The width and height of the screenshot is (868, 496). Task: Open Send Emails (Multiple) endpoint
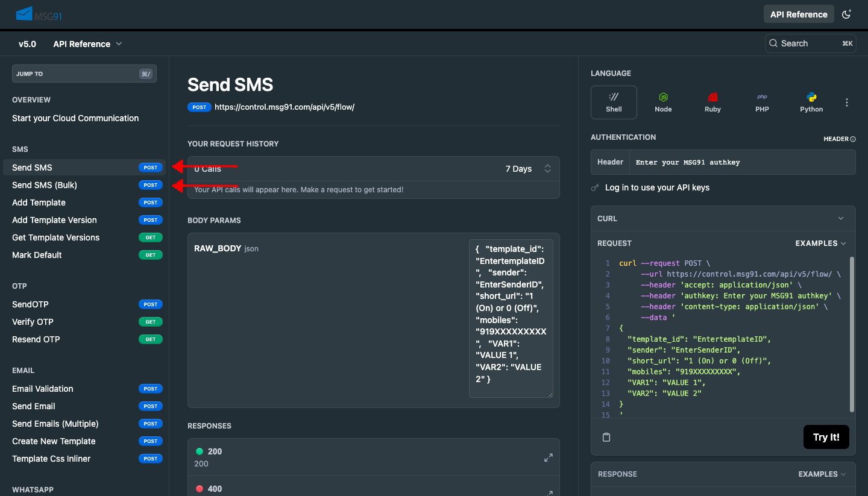[84, 424]
